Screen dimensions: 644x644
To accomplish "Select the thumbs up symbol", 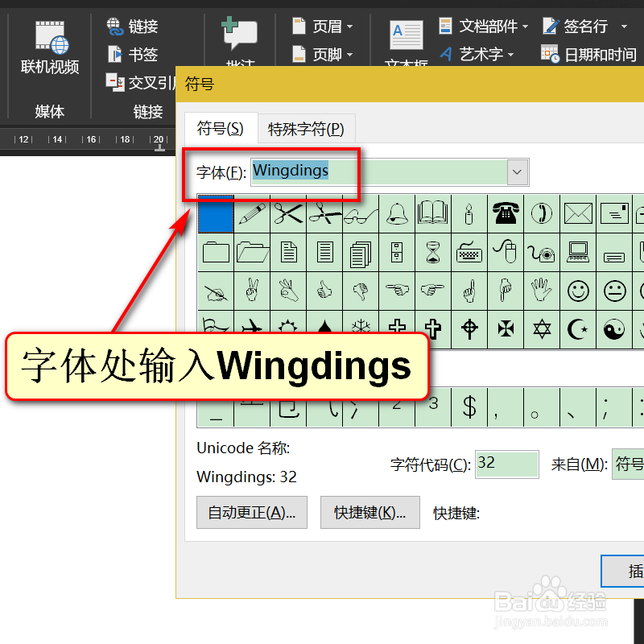I will click(x=324, y=290).
